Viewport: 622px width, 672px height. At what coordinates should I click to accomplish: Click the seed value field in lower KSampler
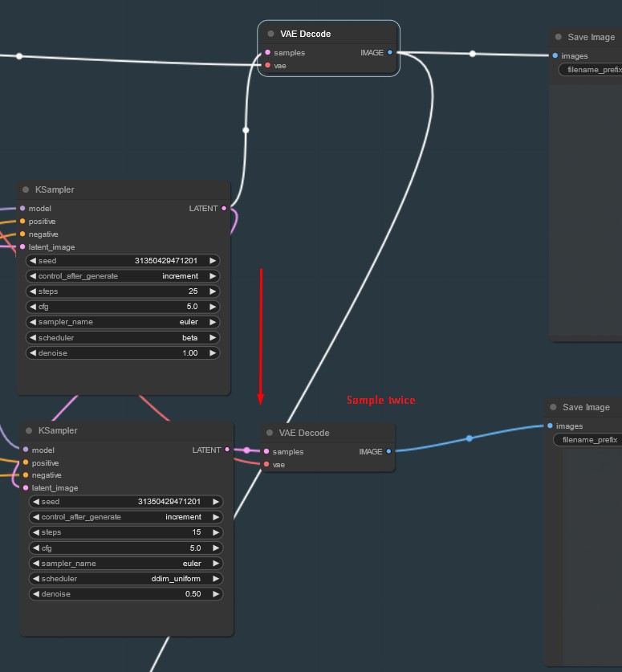click(126, 502)
